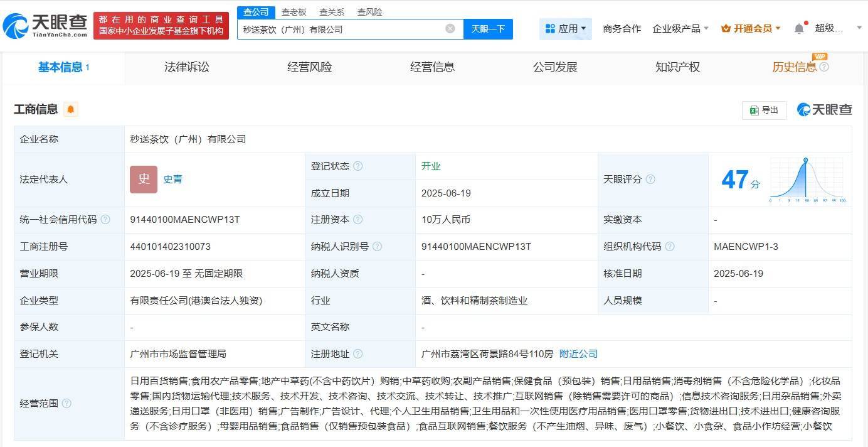Click the score distribution chart thumbnail
This screenshot has width=868, height=447.
pyautogui.click(x=808, y=180)
